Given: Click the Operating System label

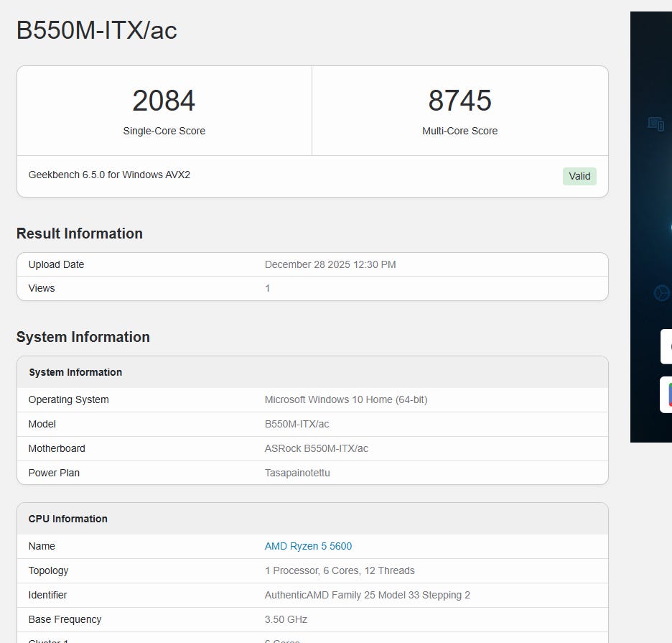Looking at the screenshot, I should [x=69, y=399].
